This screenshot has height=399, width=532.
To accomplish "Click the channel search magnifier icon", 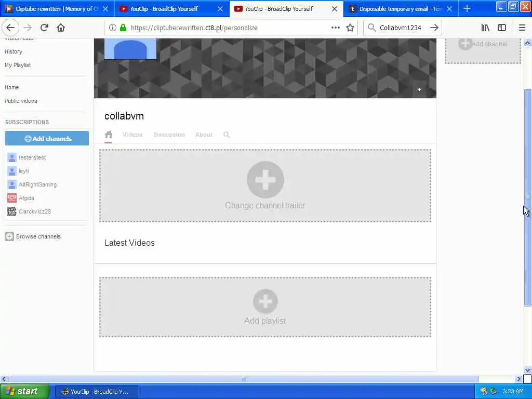I will coord(227,135).
